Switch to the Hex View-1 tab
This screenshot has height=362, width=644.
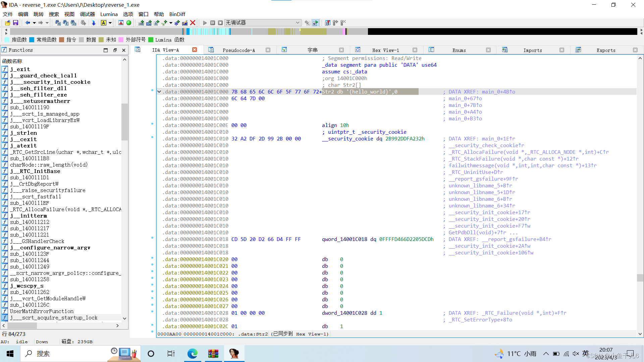pyautogui.click(x=385, y=50)
